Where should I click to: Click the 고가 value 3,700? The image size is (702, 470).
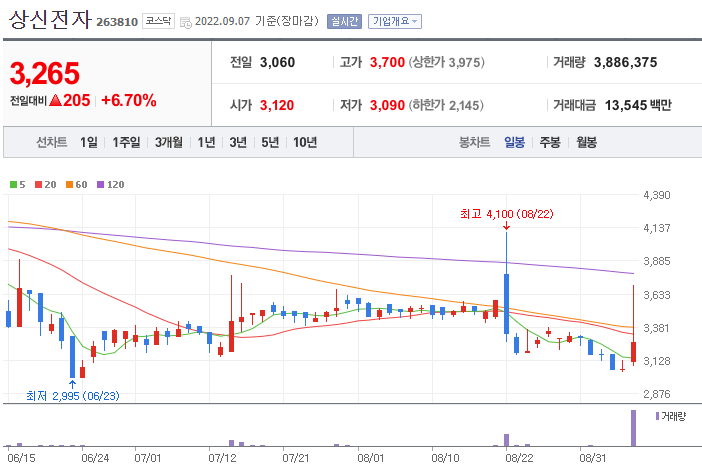click(x=387, y=62)
